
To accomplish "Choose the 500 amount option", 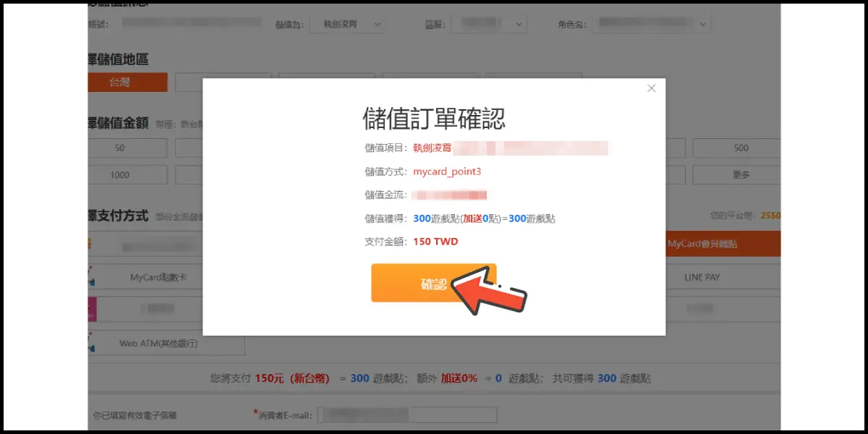I will [x=736, y=148].
